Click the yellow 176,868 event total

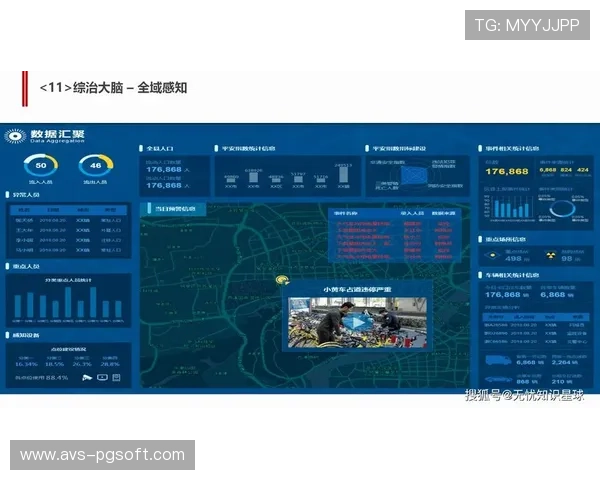(x=507, y=171)
